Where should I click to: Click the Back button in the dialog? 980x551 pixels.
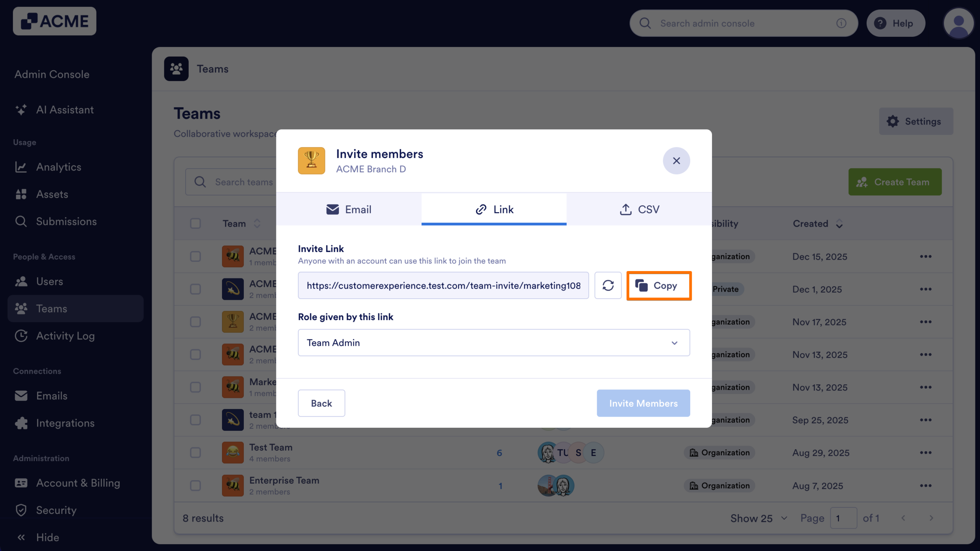[321, 403]
